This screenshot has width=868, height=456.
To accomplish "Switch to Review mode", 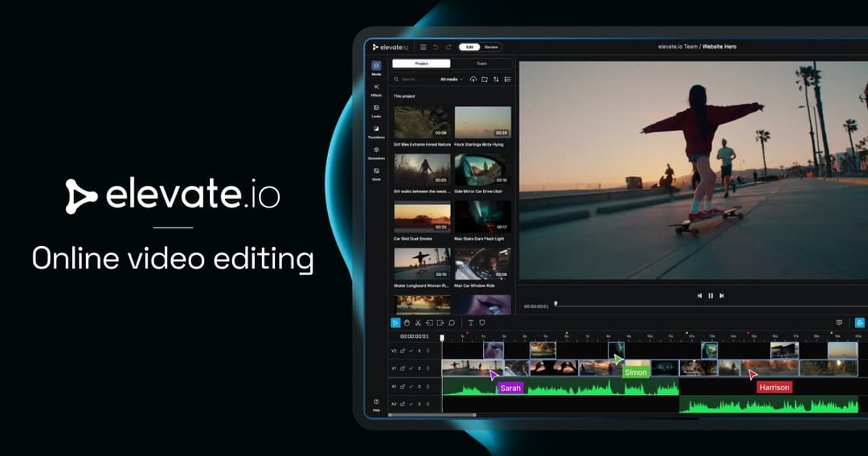I will (x=491, y=47).
